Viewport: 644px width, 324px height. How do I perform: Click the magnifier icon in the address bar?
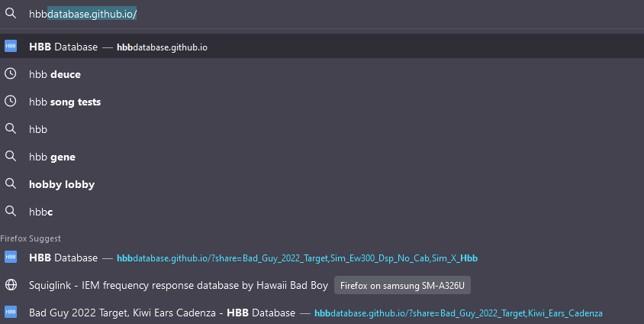click(x=11, y=14)
